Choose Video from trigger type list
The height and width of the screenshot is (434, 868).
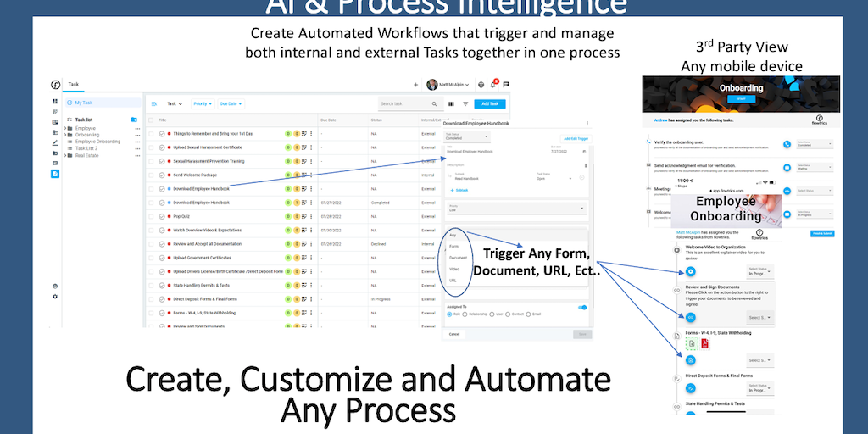tap(454, 269)
